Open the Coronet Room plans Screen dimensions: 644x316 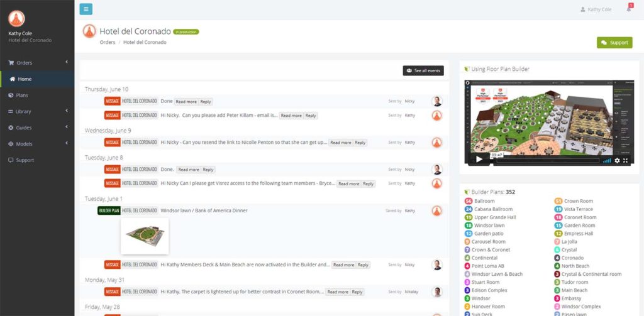pos(580,217)
